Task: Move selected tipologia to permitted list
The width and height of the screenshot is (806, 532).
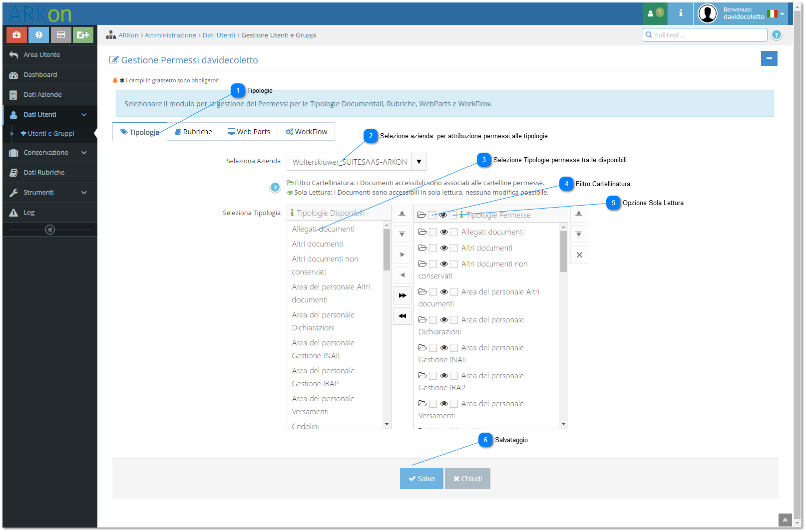Action: (402, 255)
